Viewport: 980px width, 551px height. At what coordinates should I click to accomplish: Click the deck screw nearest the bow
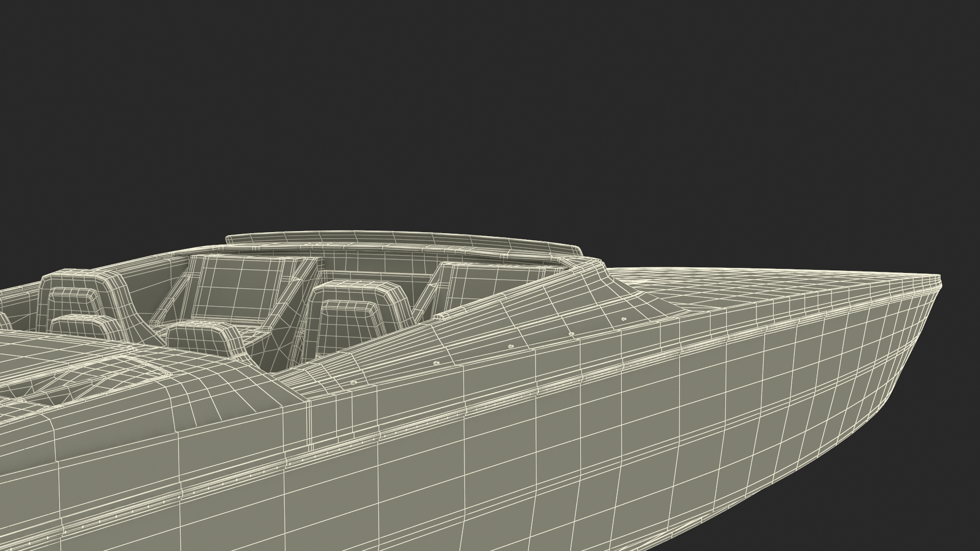(623, 319)
